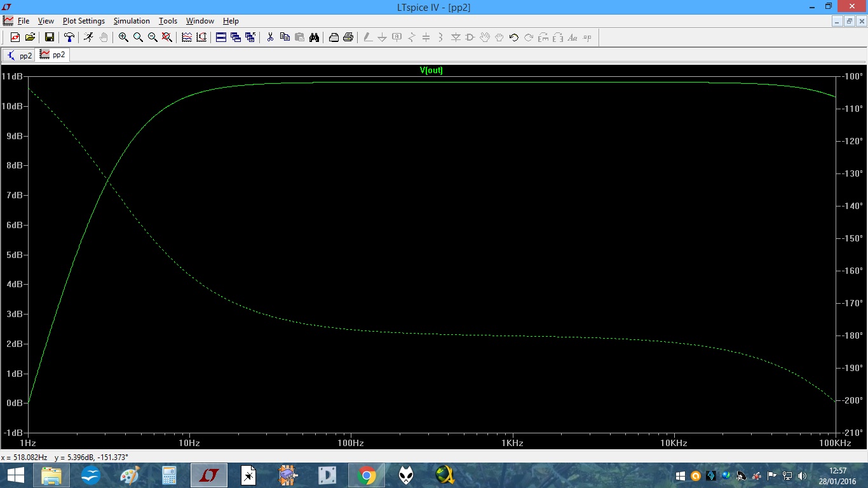The width and height of the screenshot is (868, 488).
Task: Open the File menu
Action: pos(24,21)
